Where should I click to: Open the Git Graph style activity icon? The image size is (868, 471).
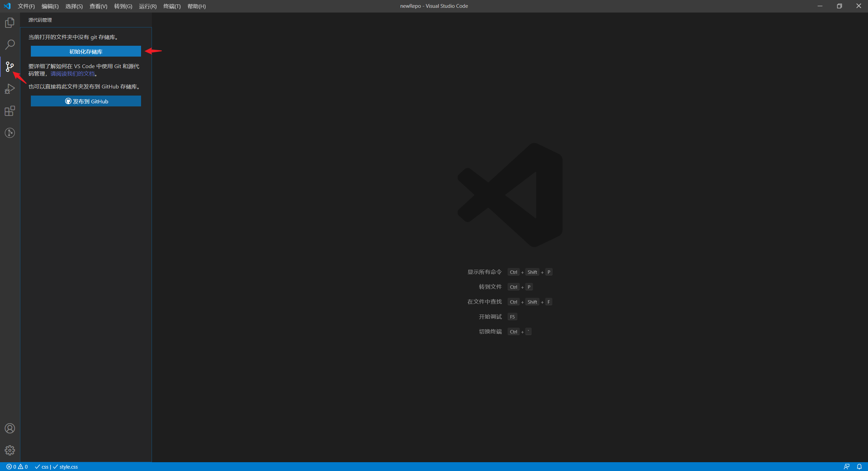tap(10, 133)
